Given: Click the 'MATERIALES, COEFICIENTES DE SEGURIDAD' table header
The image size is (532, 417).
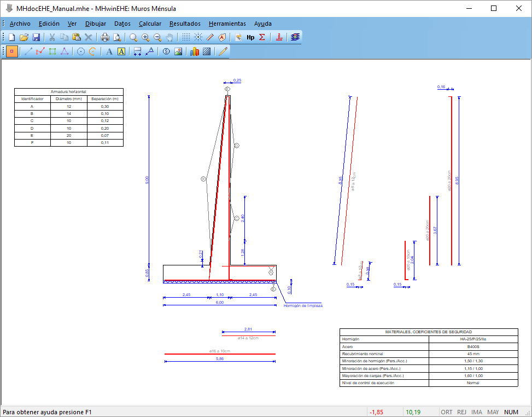Looking at the screenshot, I should coord(429,332).
